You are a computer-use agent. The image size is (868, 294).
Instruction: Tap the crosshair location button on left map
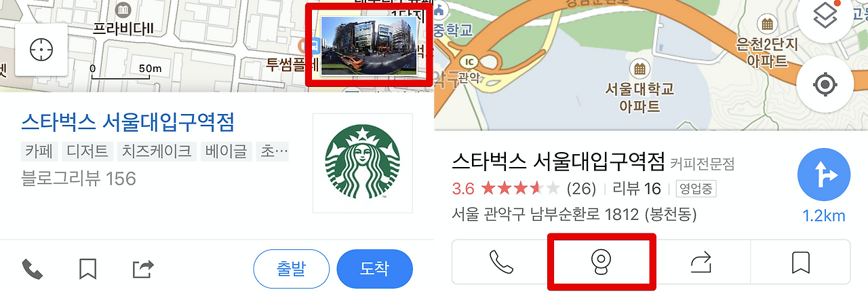point(41,50)
